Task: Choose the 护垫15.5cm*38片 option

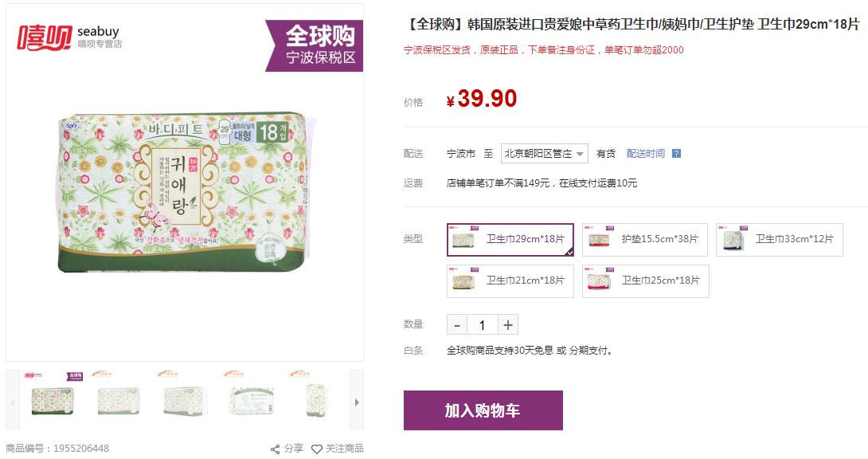Action: [x=645, y=239]
